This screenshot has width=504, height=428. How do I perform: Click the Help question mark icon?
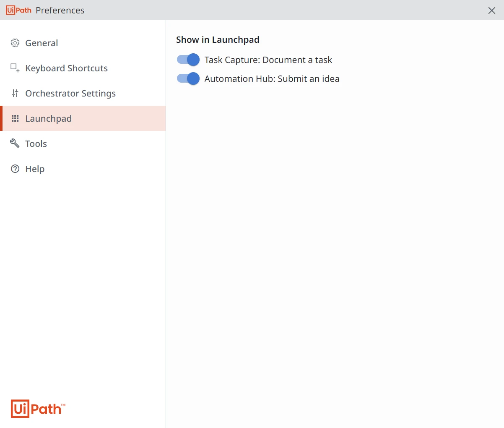(x=15, y=169)
